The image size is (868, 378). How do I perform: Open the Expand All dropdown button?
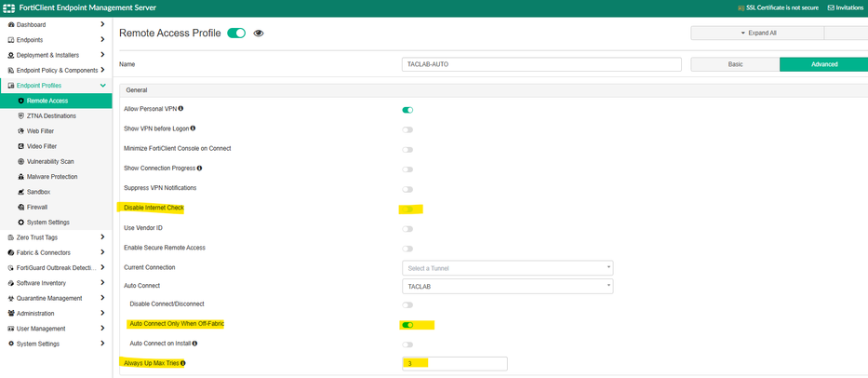[x=757, y=34]
